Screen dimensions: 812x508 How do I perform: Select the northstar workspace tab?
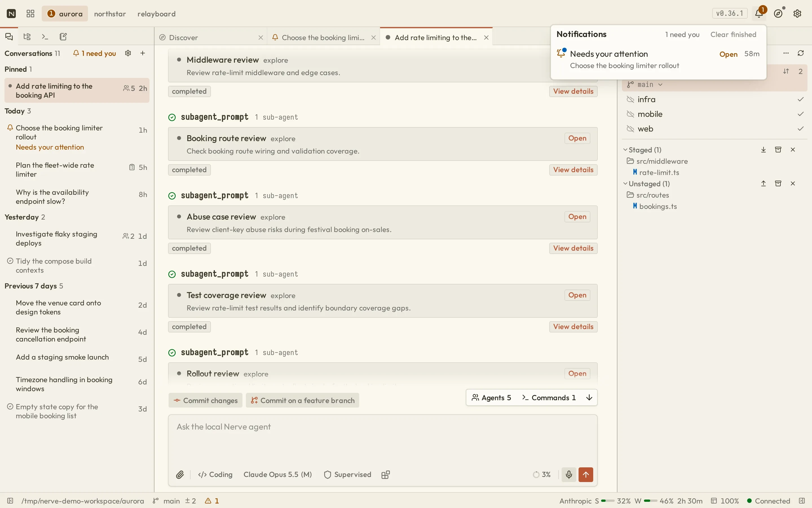pyautogui.click(x=110, y=14)
